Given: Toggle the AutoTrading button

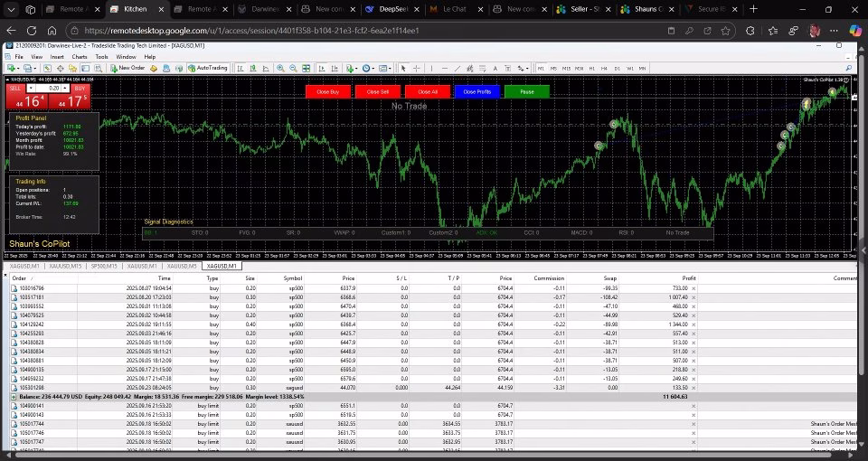Looking at the screenshot, I should pyautogui.click(x=208, y=68).
